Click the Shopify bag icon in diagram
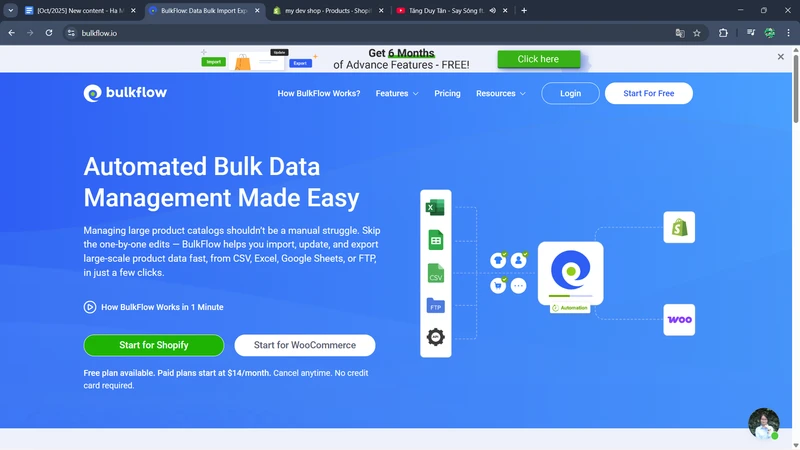800x450 pixels. [679, 227]
